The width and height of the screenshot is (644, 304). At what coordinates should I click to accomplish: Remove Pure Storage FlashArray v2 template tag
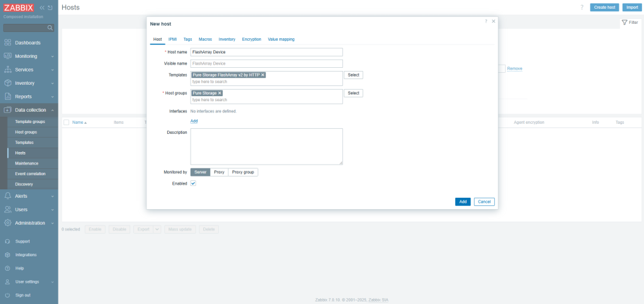tap(263, 75)
